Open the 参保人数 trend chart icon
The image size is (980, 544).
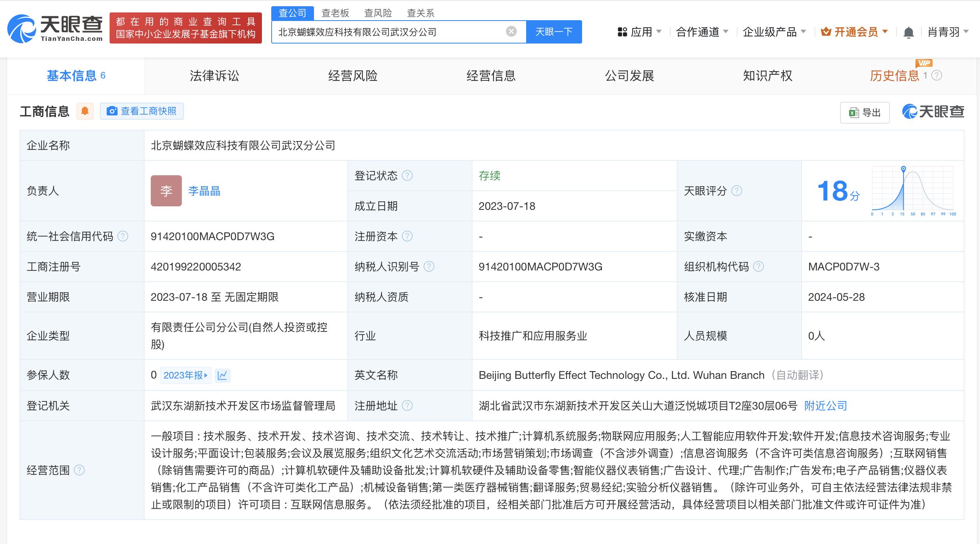pyautogui.click(x=222, y=375)
